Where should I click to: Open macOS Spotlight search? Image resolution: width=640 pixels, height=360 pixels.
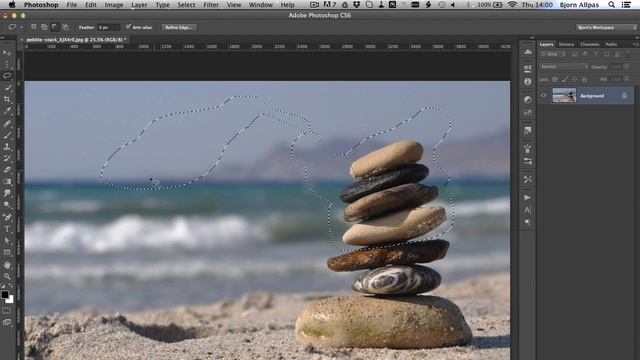pos(611,5)
